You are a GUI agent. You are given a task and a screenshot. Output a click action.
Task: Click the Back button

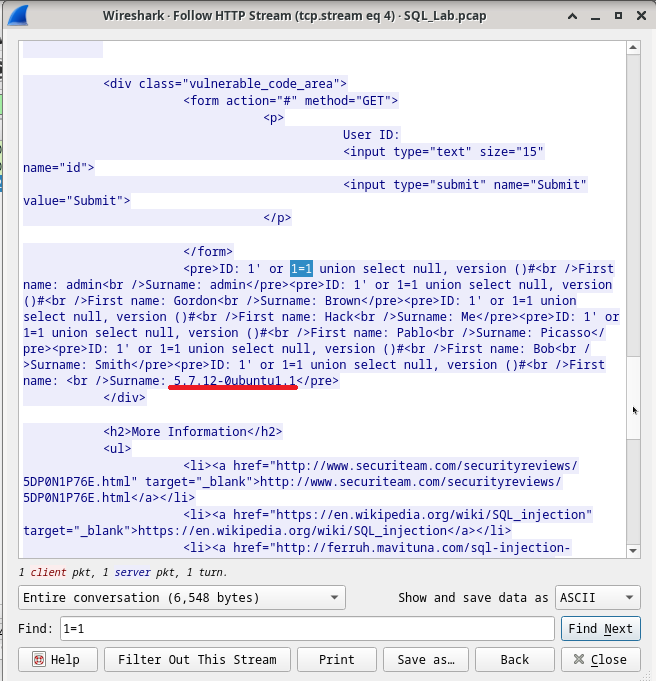click(515, 659)
